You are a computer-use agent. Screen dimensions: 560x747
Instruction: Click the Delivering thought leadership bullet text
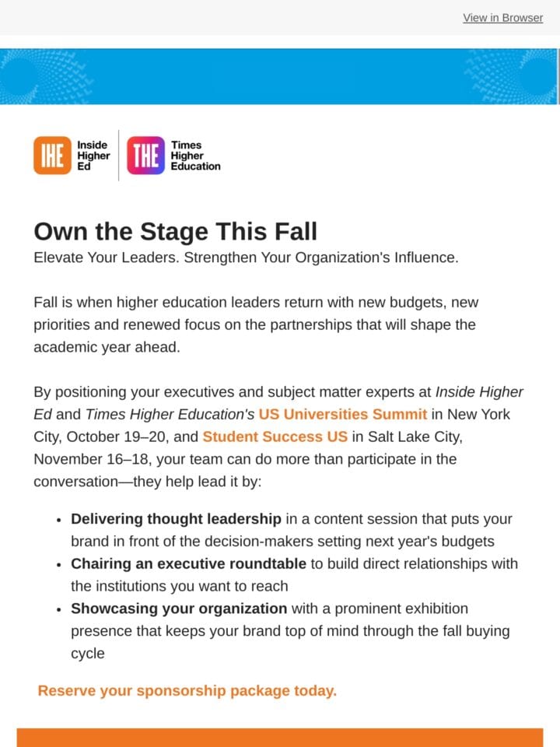[x=177, y=519]
